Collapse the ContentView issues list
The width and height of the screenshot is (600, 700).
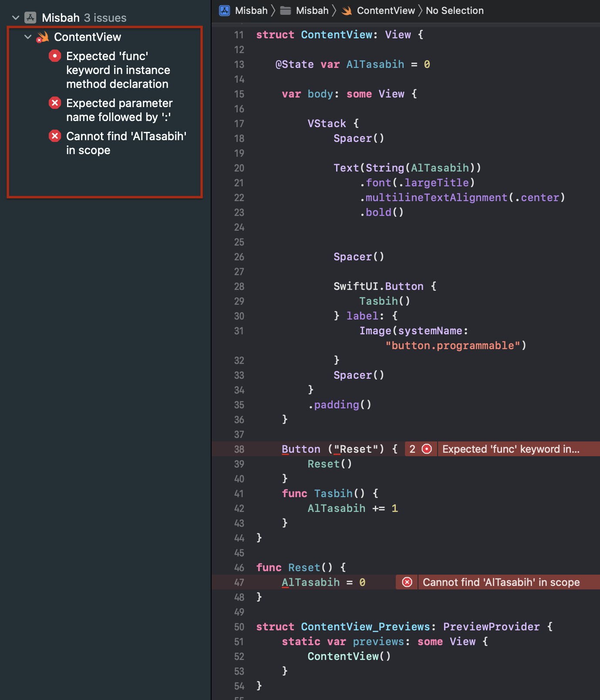[28, 37]
